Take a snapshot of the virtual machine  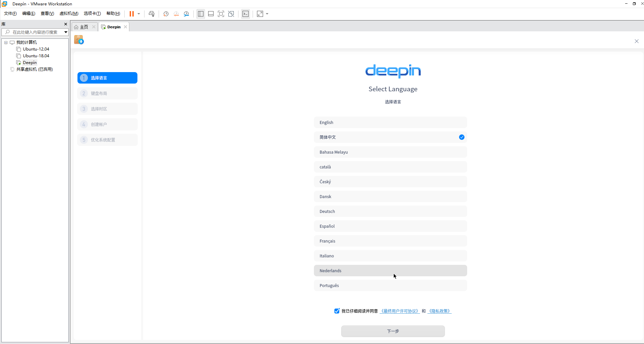[166, 14]
